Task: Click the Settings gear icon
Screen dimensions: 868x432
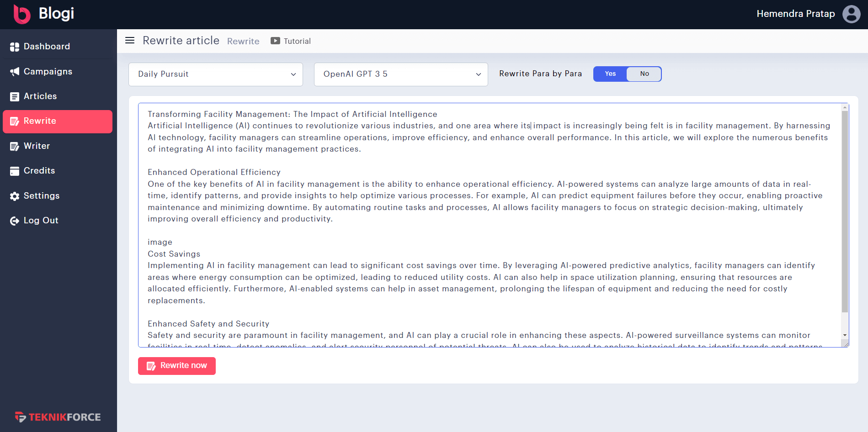Action: pyautogui.click(x=15, y=196)
